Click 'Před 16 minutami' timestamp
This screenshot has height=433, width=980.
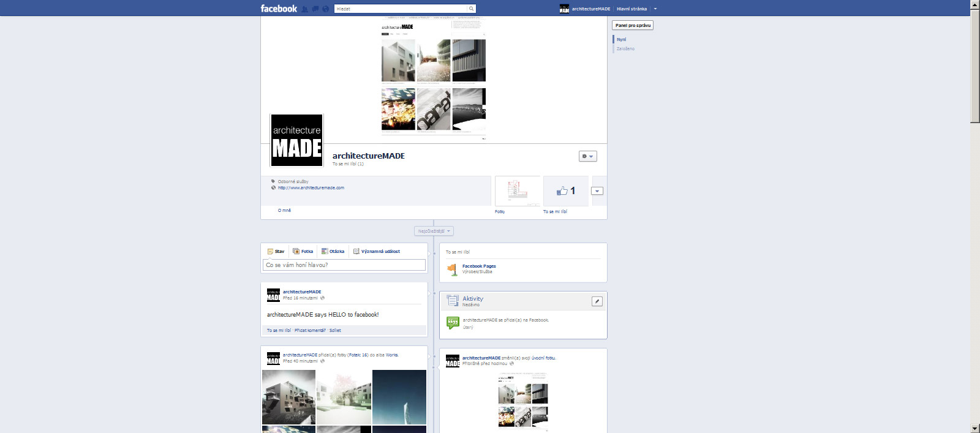point(300,298)
